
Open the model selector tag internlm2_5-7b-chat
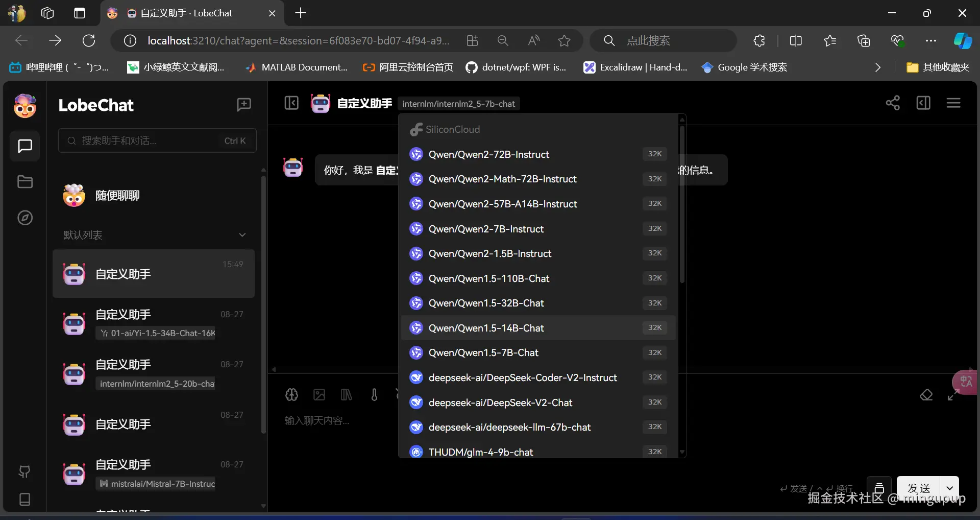458,104
